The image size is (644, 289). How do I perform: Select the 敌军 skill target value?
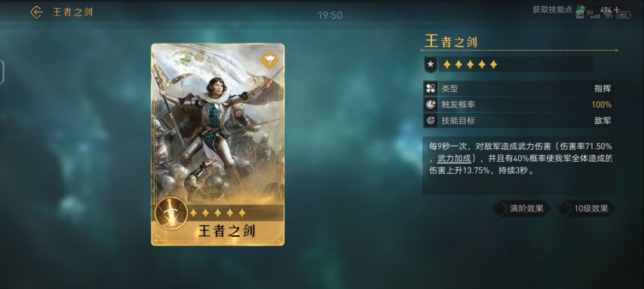point(602,121)
